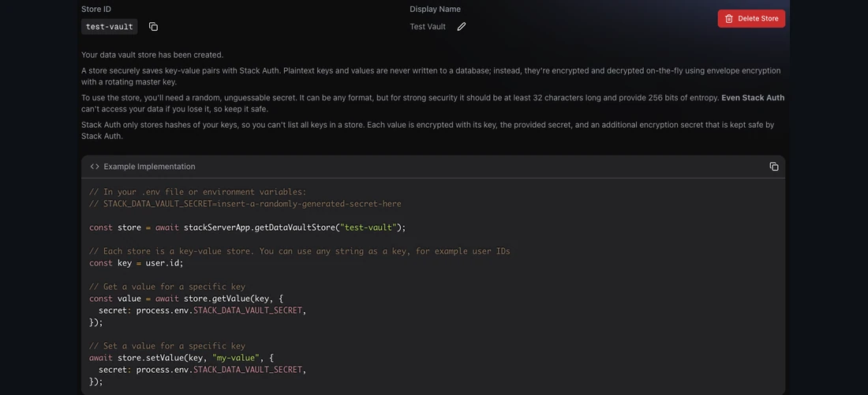The height and width of the screenshot is (395, 868).
Task: Click the '// In your .env file' comment line
Action: (x=197, y=192)
